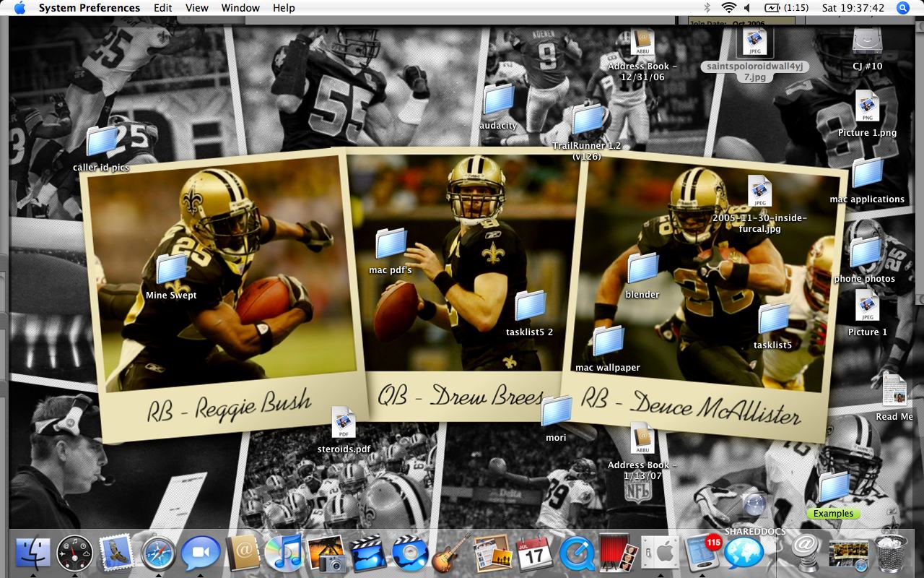This screenshot has width=924, height=578.
Task: Open the Apple menu
Action: click(19, 8)
